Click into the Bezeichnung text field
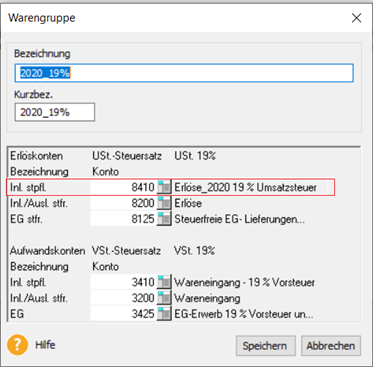 coord(184,73)
